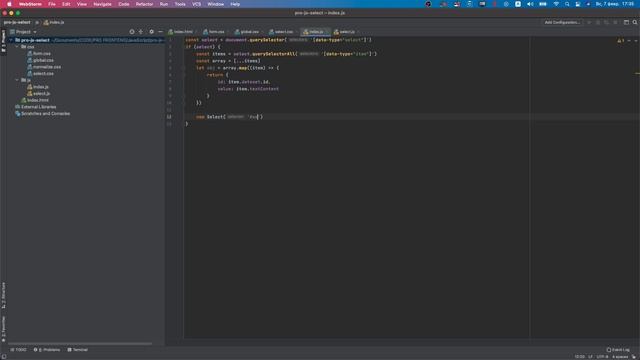Open the Terminal tool window
Image resolution: width=640 pixels, height=360 pixels.
coord(78,350)
